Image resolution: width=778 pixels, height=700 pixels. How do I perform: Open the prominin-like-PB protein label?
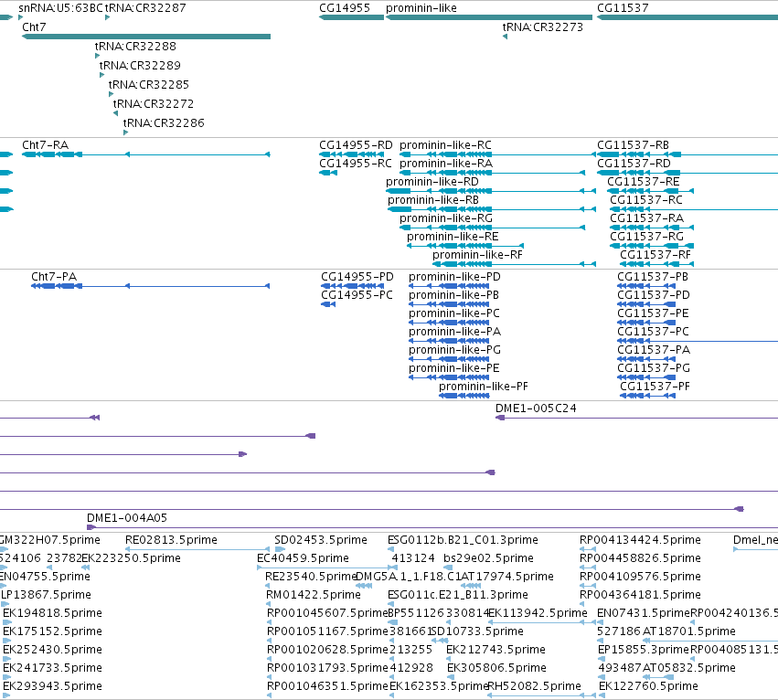point(454,295)
